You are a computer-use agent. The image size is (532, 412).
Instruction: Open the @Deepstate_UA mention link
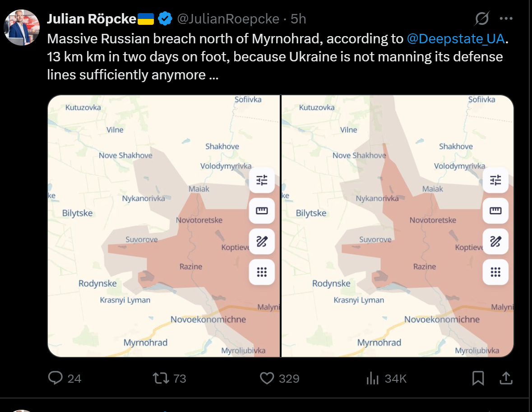point(456,39)
